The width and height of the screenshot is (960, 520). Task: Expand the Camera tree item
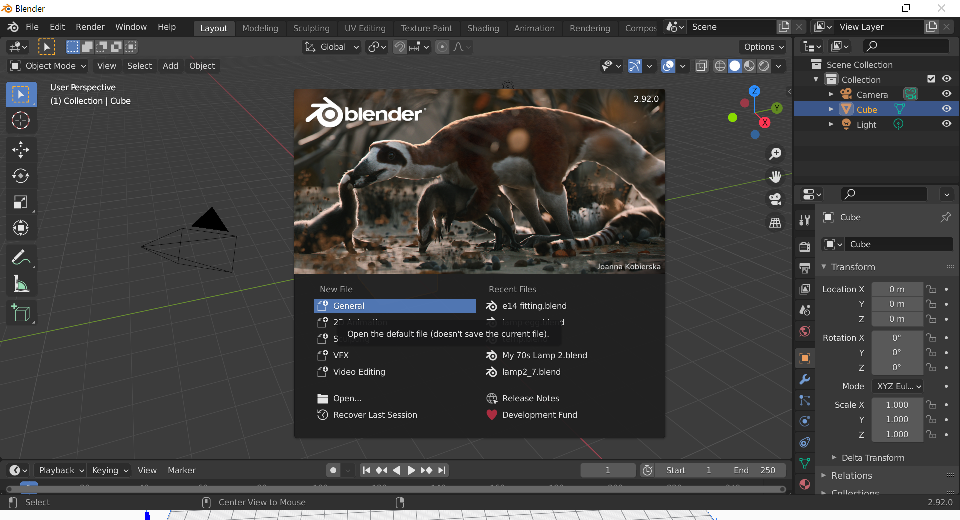click(x=831, y=94)
